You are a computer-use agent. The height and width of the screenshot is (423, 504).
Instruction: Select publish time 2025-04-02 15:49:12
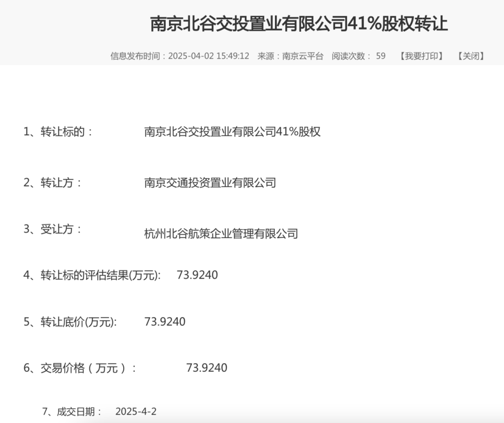[x=209, y=56]
